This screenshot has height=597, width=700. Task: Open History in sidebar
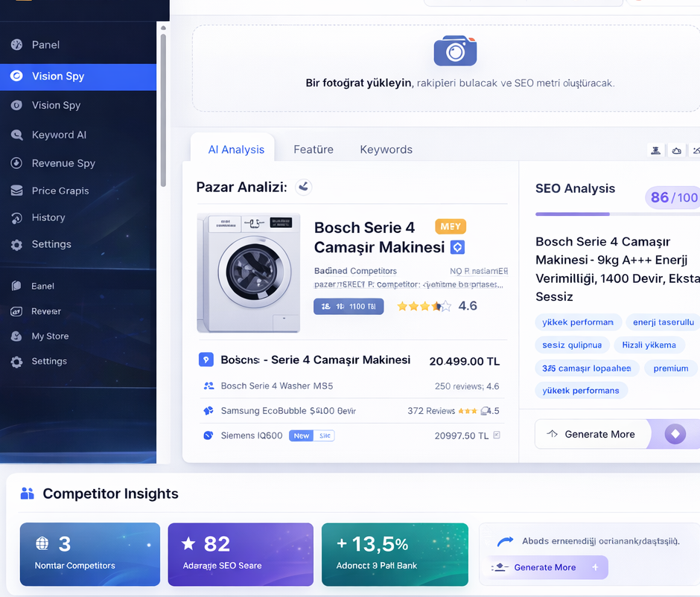pos(78,218)
